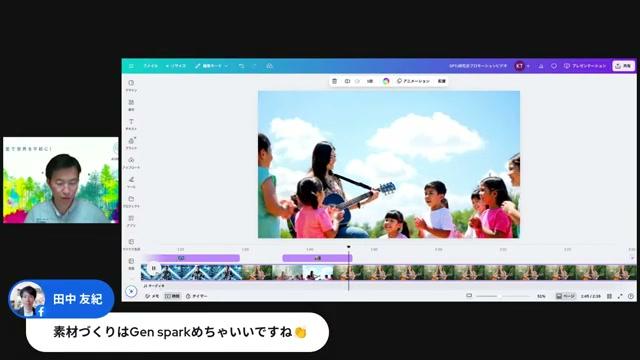Viewport: 640px width, 360px height.
Task: Click the undo arrow in the top bar
Action: tap(241, 66)
